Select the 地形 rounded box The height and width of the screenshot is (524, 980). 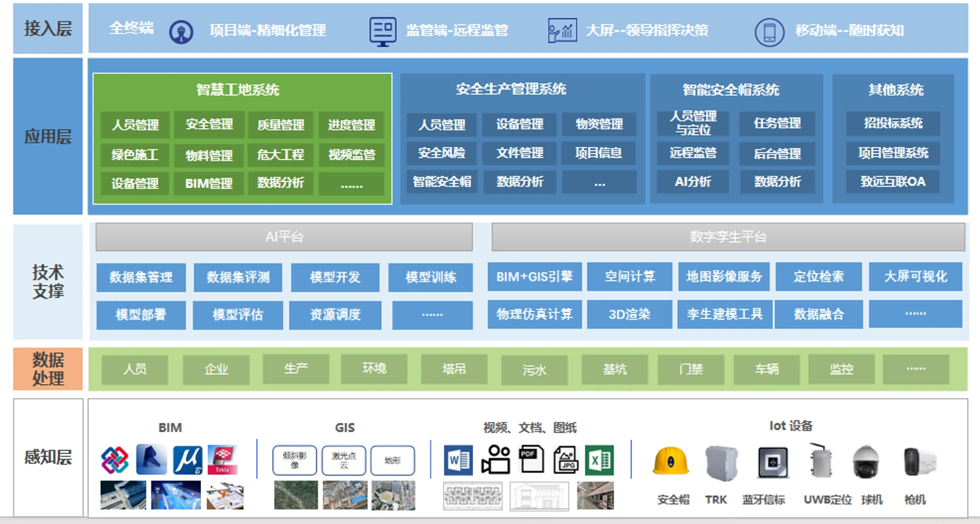(393, 460)
